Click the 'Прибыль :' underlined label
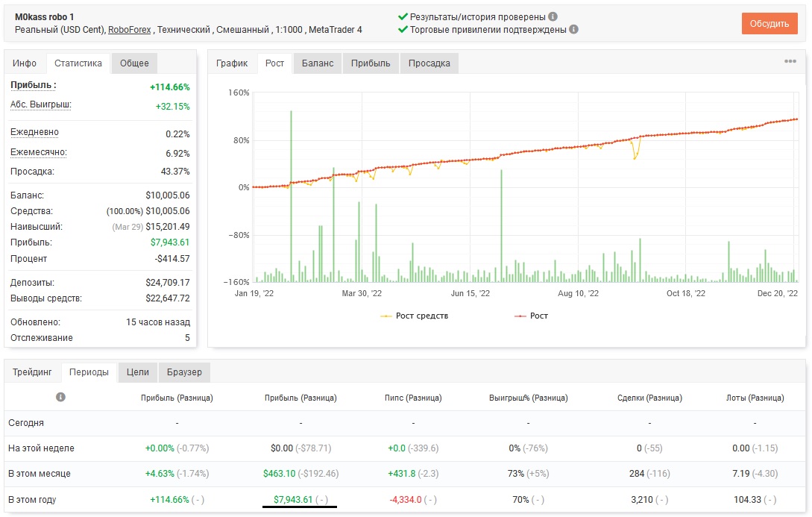This screenshot has width=812, height=517. coord(33,85)
